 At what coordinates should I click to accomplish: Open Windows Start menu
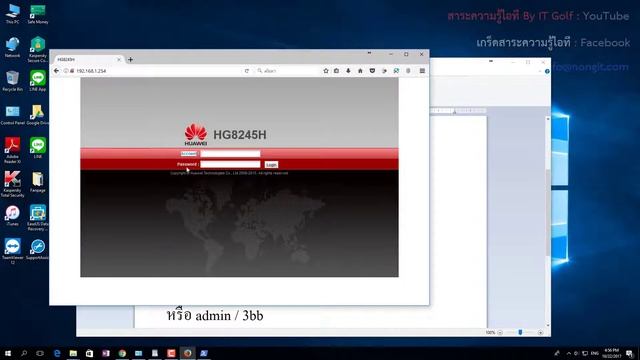point(7,353)
